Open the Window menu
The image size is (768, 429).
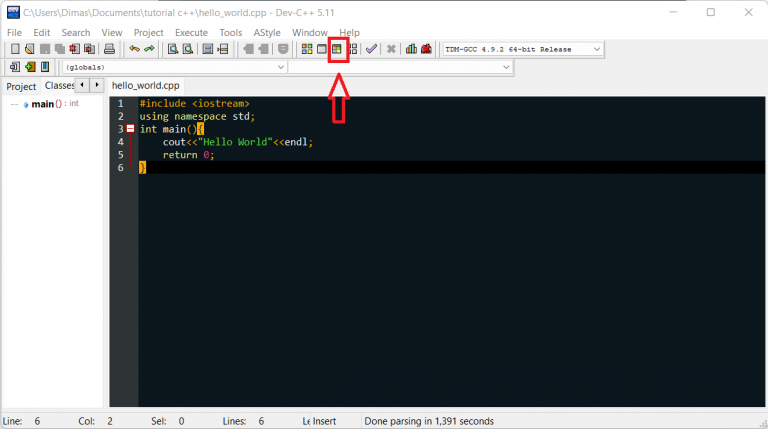click(310, 32)
